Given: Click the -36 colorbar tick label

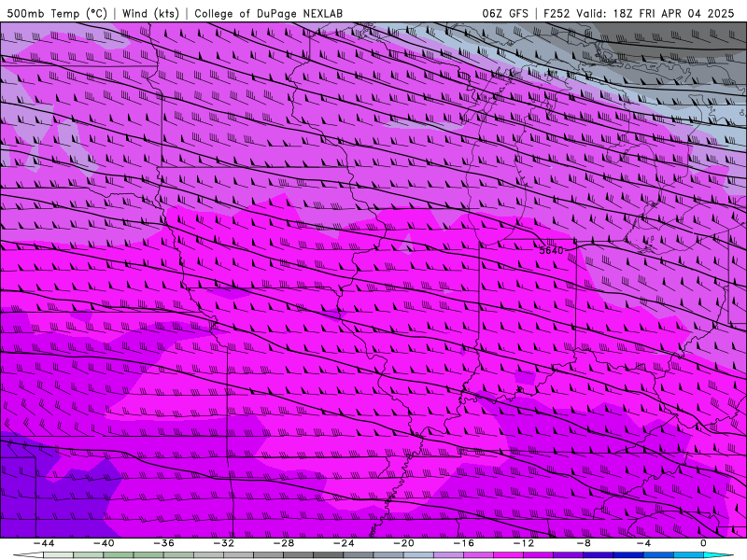Looking at the screenshot, I should click(x=164, y=543).
